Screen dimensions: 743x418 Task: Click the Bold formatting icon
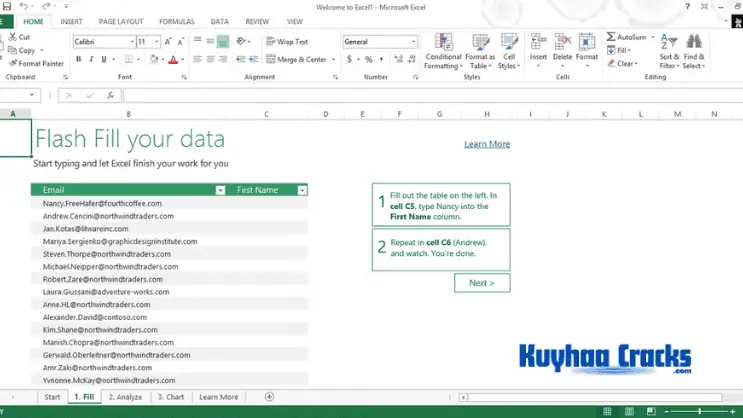(x=78, y=59)
